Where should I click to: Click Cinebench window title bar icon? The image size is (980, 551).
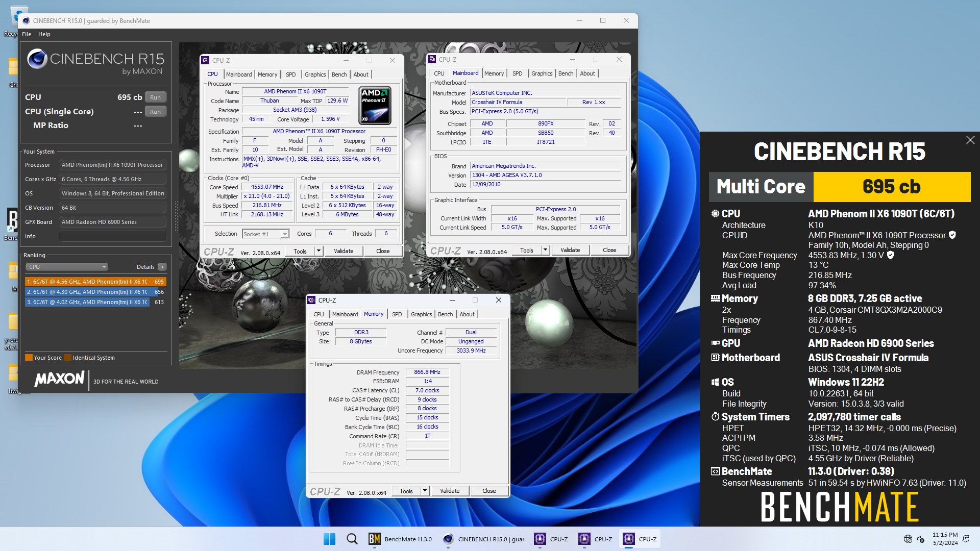(26, 21)
